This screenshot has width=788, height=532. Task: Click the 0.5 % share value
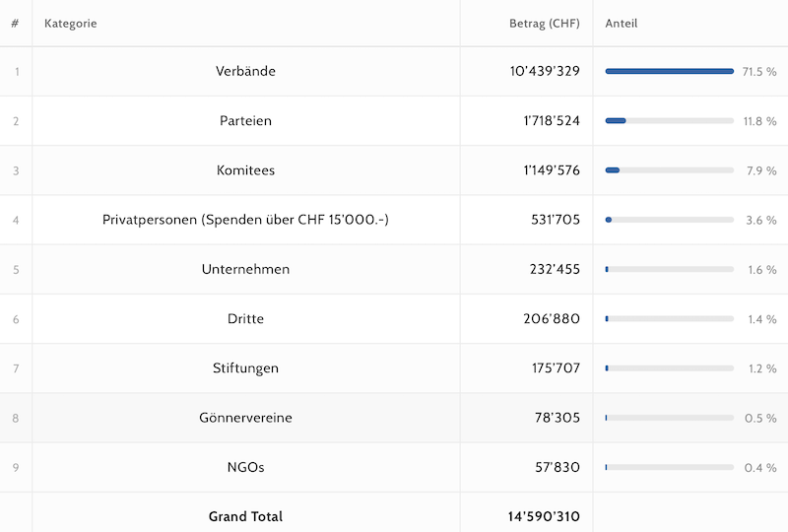click(x=760, y=419)
